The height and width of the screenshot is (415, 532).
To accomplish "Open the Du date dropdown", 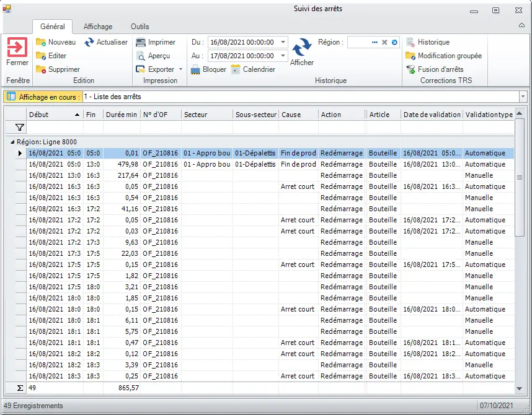I will pyautogui.click(x=283, y=42).
